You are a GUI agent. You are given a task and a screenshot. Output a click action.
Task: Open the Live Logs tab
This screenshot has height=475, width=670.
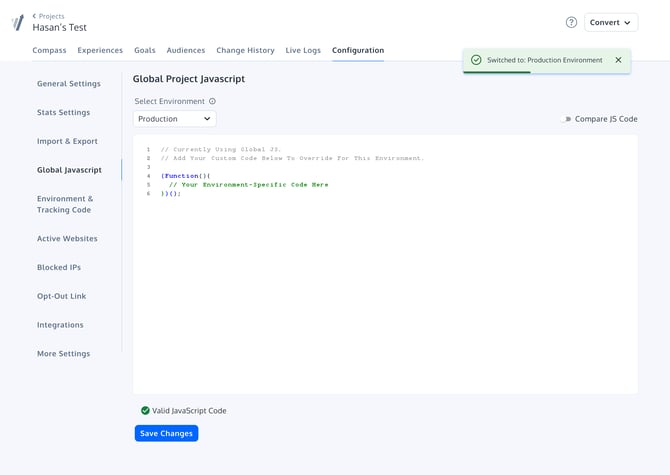pos(303,50)
